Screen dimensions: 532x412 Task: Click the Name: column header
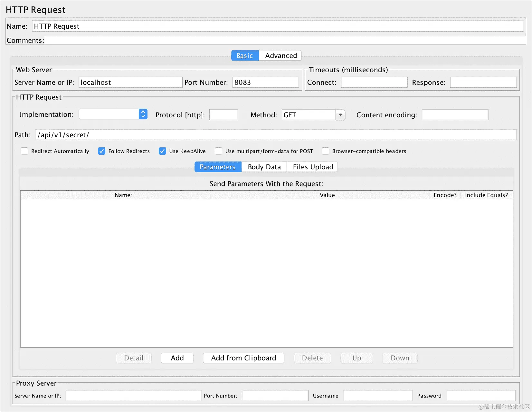click(x=123, y=195)
